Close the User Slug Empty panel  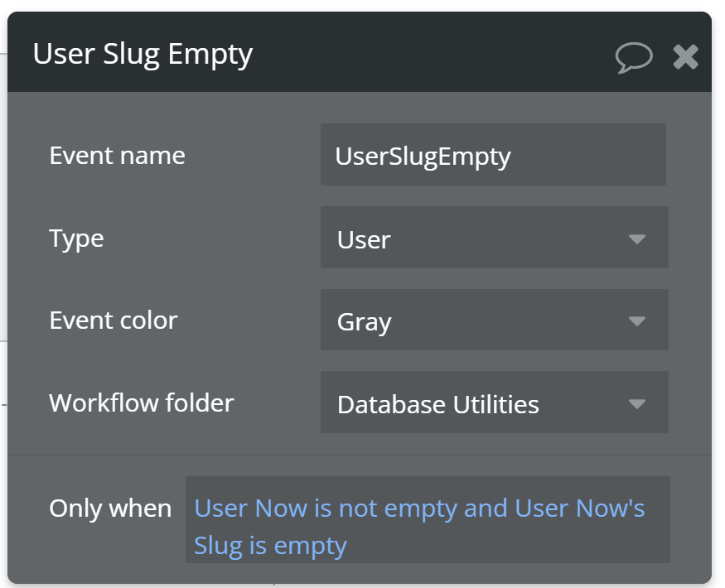pos(685,56)
